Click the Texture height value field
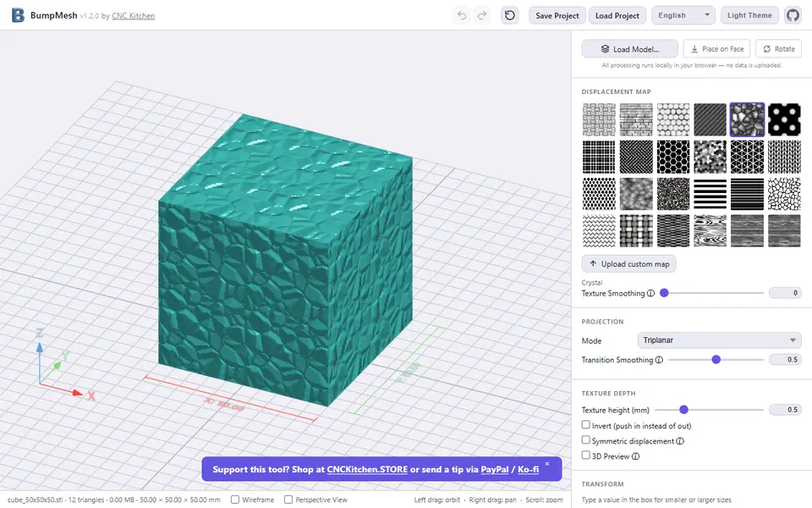This screenshot has width=812, height=508. 785,410
